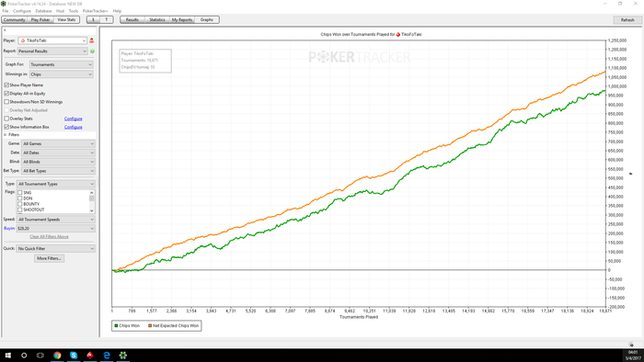Click the Cortana search circle in taskbar
Image resolution: width=644 pixels, height=362 pixels.
(x=24, y=356)
